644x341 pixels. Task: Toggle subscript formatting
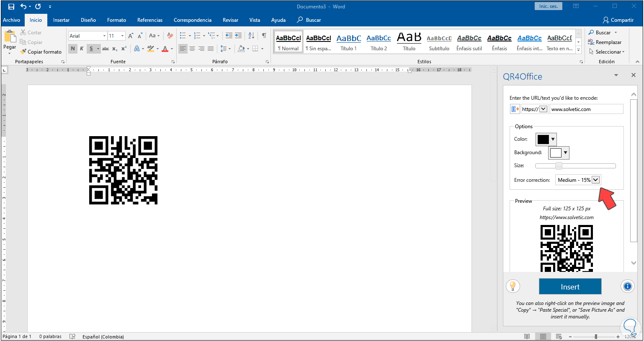pyautogui.click(x=115, y=49)
